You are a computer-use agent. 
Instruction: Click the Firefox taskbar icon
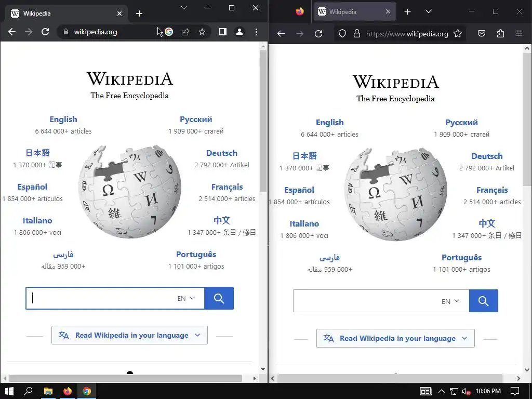(68, 391)
